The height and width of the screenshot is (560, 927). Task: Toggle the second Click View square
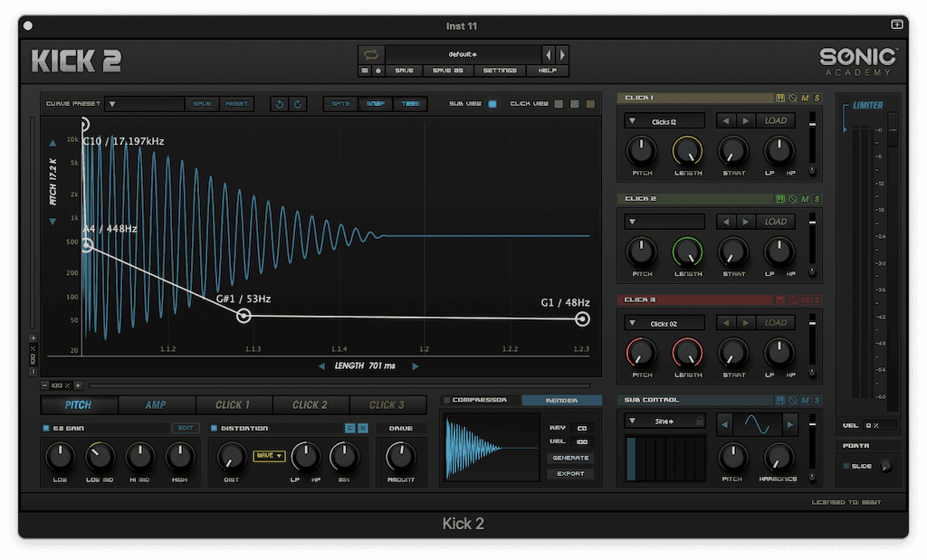pos(575,104)
